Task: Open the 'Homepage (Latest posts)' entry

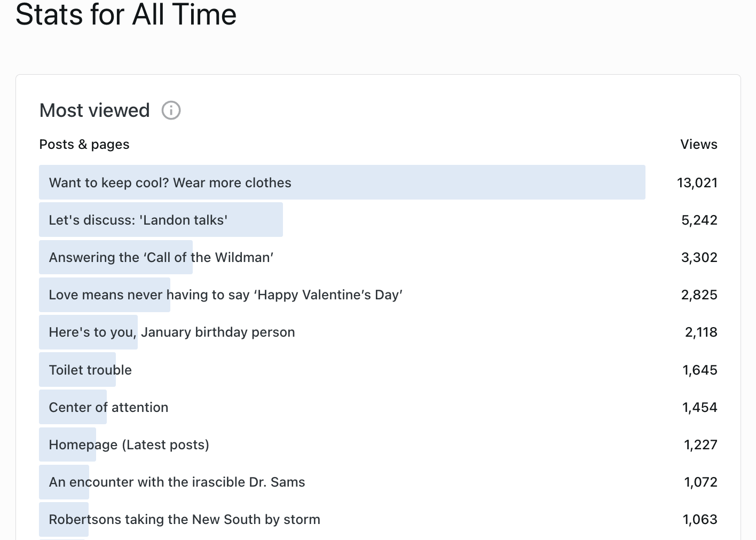Action: pos(129,445)
